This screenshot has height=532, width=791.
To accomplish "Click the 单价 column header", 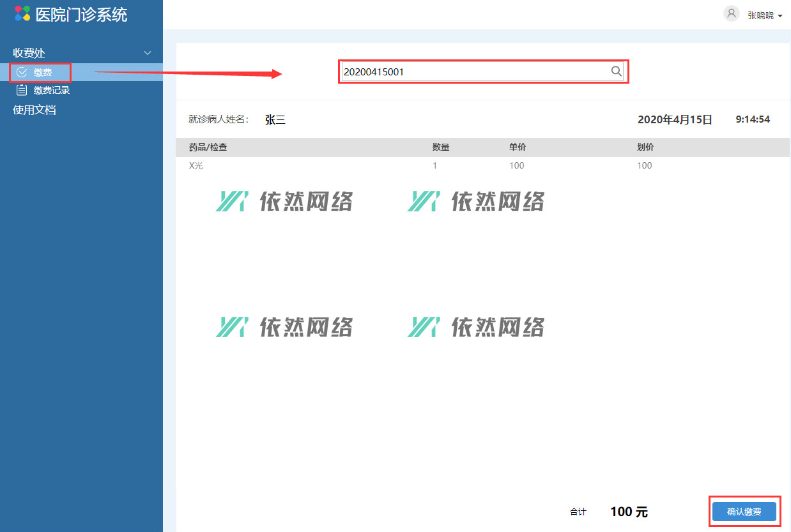I will (518, 148).
